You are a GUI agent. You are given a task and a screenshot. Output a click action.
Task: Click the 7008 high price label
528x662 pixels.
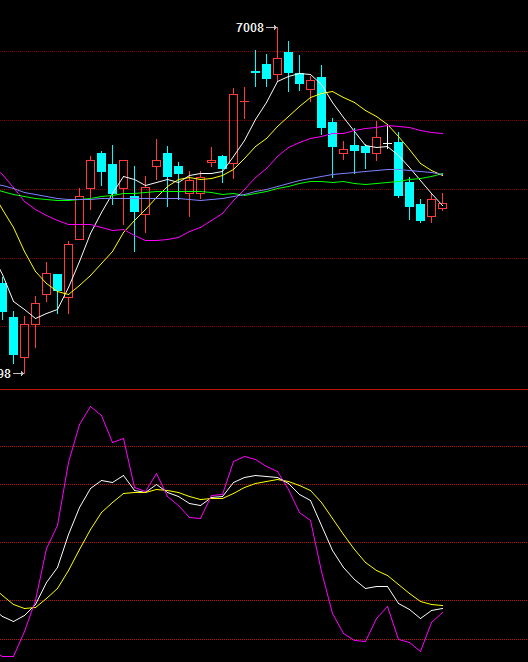pyautogui.click(x=250, y=28)
